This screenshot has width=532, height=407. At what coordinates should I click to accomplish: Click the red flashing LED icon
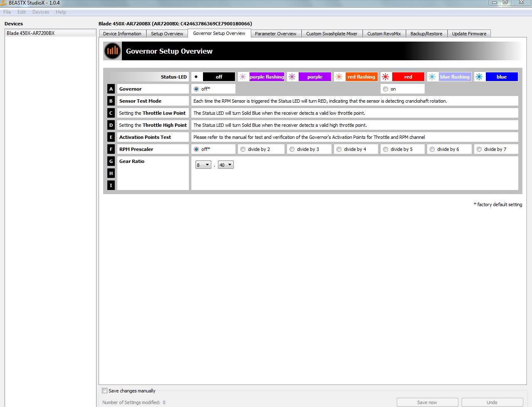click(339, 77)
